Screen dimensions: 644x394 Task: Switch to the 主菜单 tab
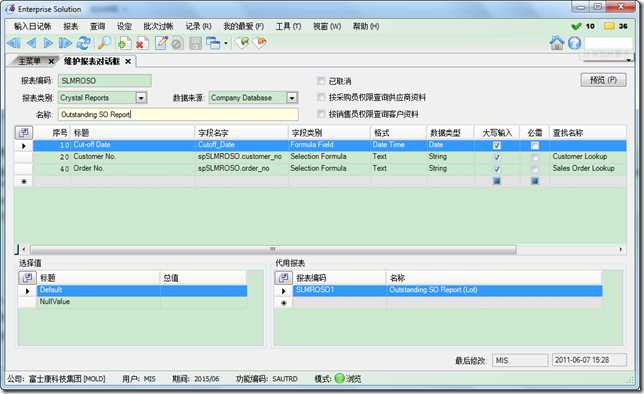tap(29, 61)
